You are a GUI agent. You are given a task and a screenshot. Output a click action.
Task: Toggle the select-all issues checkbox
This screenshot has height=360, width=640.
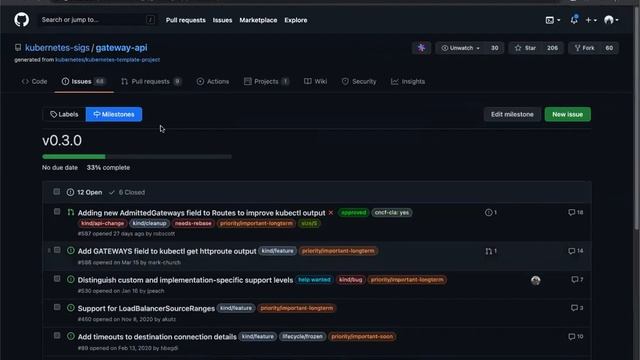click(x=57, y=191)
